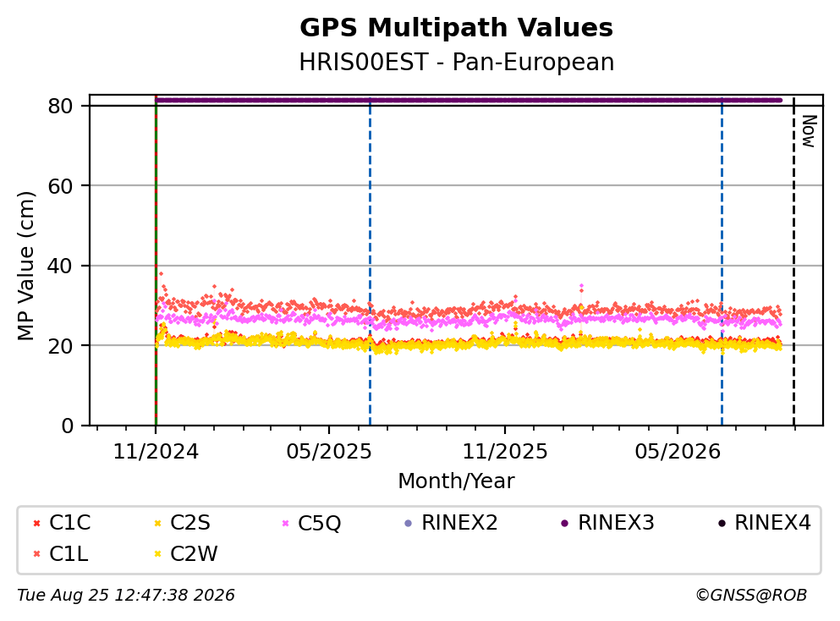Click the MP Value (cm) axis label
840x621 pixels.
tap(25, 266)
